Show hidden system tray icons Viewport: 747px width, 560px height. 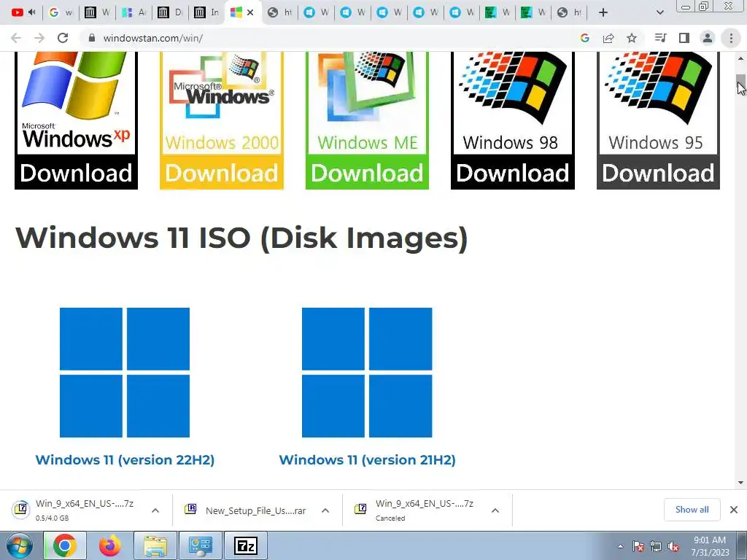point(620,546)
